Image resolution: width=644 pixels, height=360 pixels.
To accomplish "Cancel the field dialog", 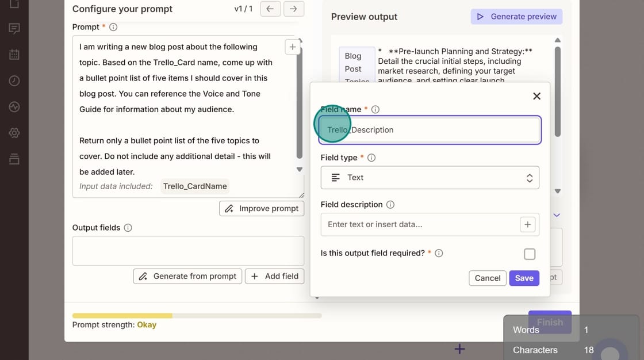I will [x=487, y=278].
